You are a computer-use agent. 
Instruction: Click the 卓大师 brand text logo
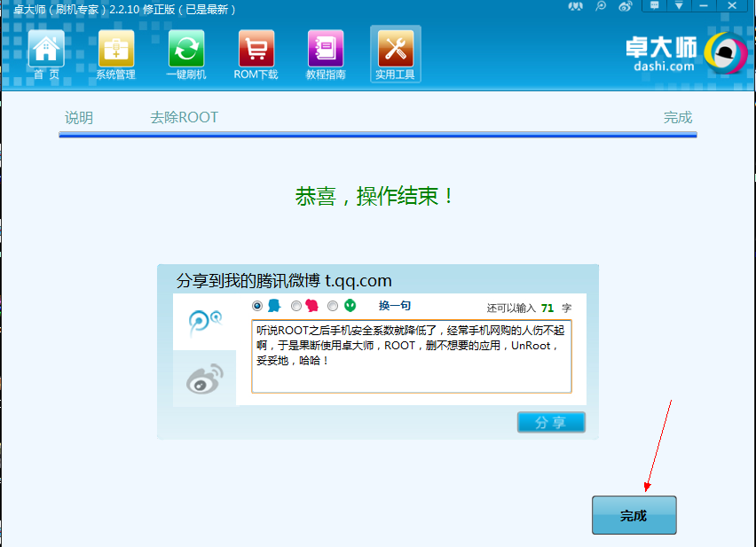click(x=662, y=48)
